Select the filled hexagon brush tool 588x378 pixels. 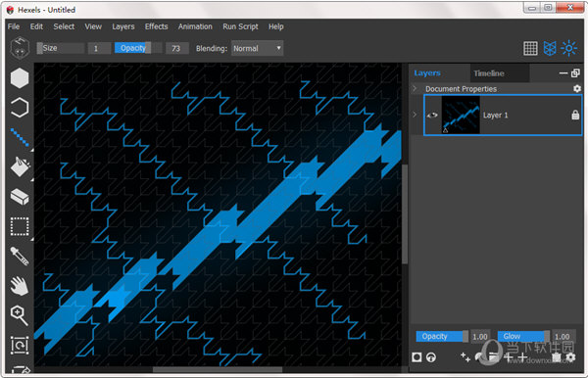[x=20, y=78]
